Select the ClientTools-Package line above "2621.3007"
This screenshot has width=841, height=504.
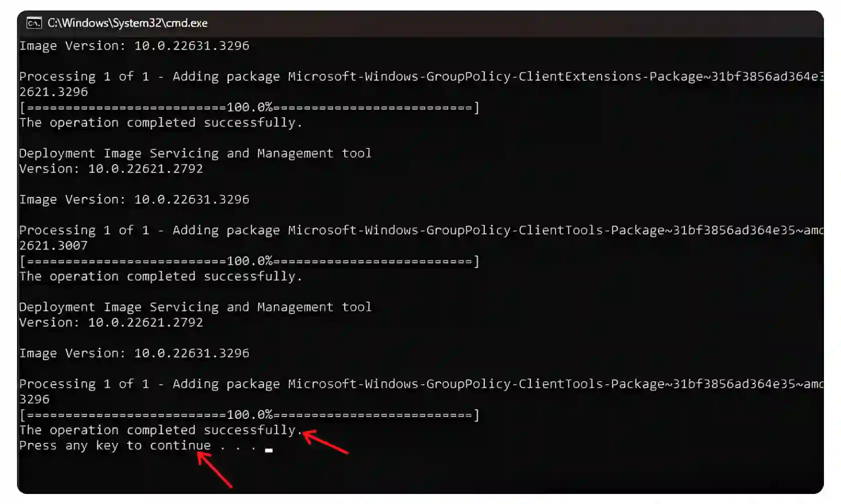[x=421, y=230]
